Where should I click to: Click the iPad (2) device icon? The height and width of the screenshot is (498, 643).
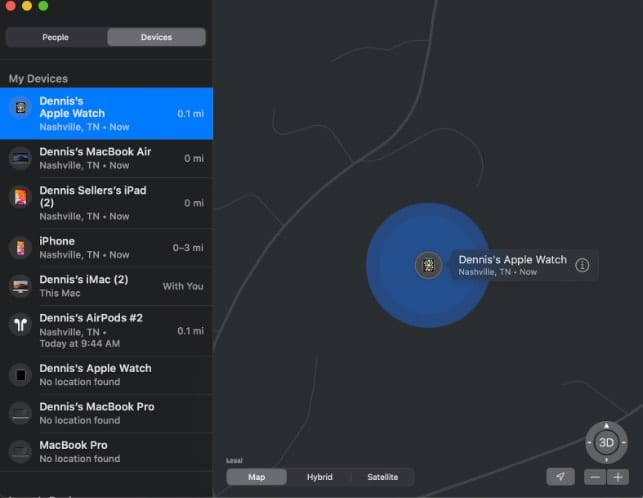20,202
